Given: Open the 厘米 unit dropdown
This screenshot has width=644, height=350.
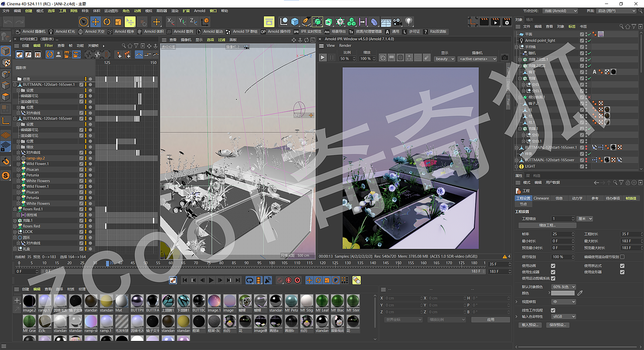Looking at the screenshot, I should pos(585,219).
